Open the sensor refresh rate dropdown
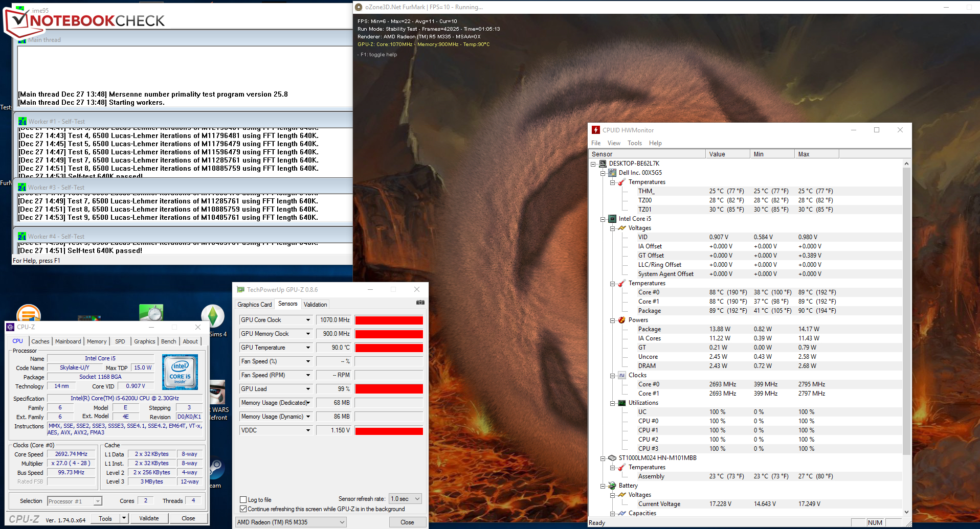 click(x=406, y=499)
